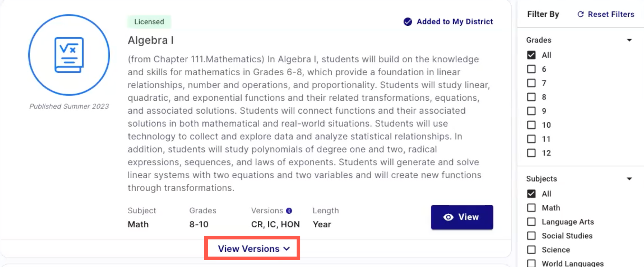Expand the View Versions chevron

pyautogui.click(x=287, y=249)
